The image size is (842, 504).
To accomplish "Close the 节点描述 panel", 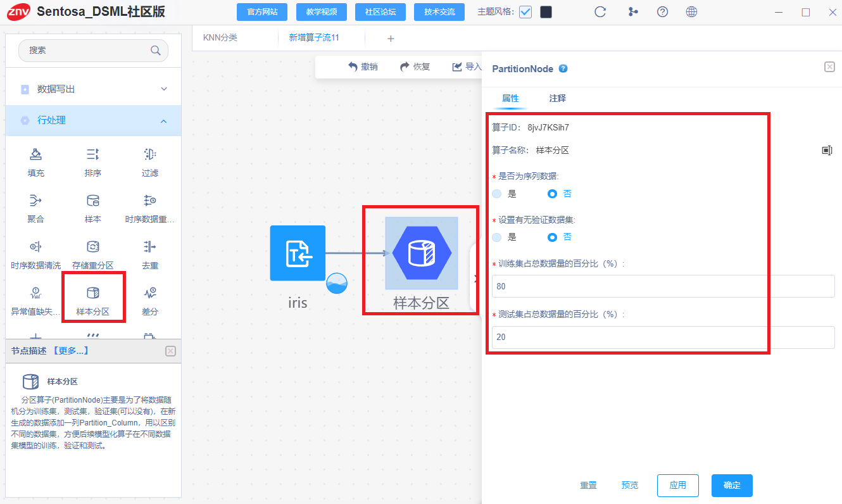I will click(x=170, y=351).
